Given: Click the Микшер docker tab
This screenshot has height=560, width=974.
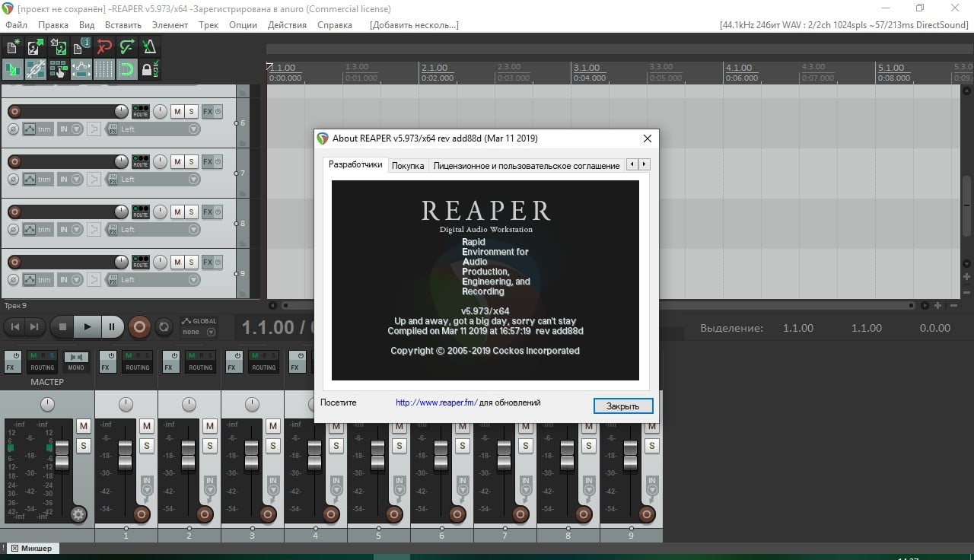Looking at the screenshot, I should point(31,548).
